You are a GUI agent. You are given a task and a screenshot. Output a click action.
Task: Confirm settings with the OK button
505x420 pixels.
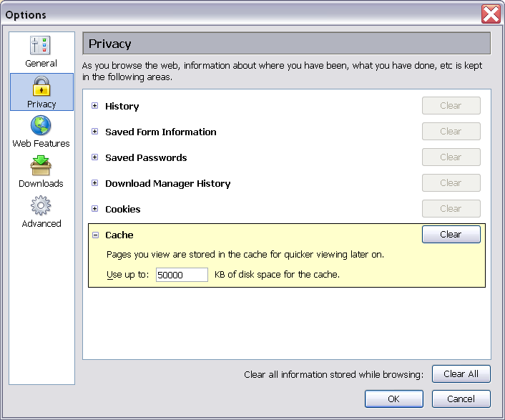click(393, 399)
